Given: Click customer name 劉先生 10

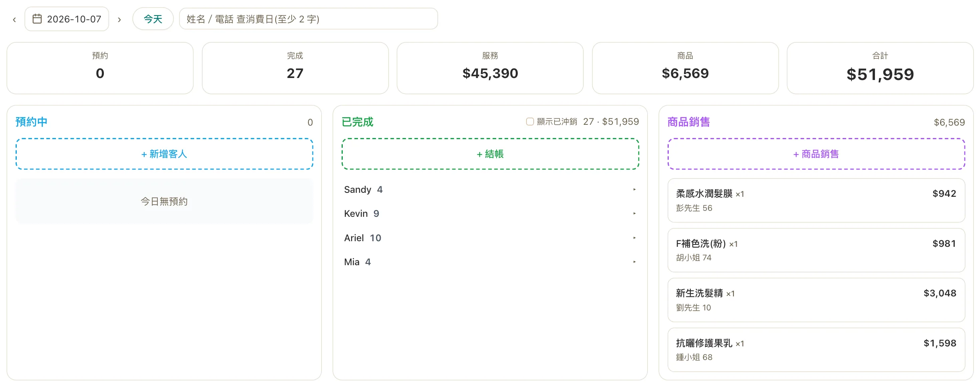Looking at the screenshot, I should coord(693,308).
